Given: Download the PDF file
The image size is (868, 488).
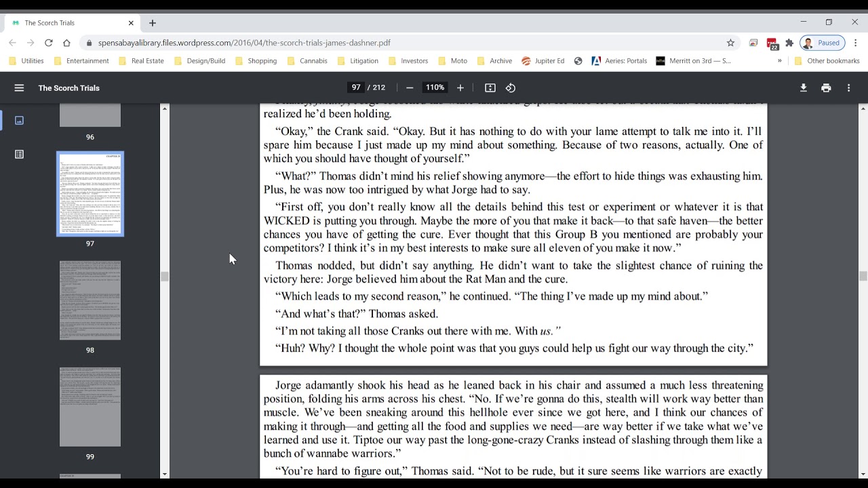Looking at the screenshot, I should pos(804,87).
